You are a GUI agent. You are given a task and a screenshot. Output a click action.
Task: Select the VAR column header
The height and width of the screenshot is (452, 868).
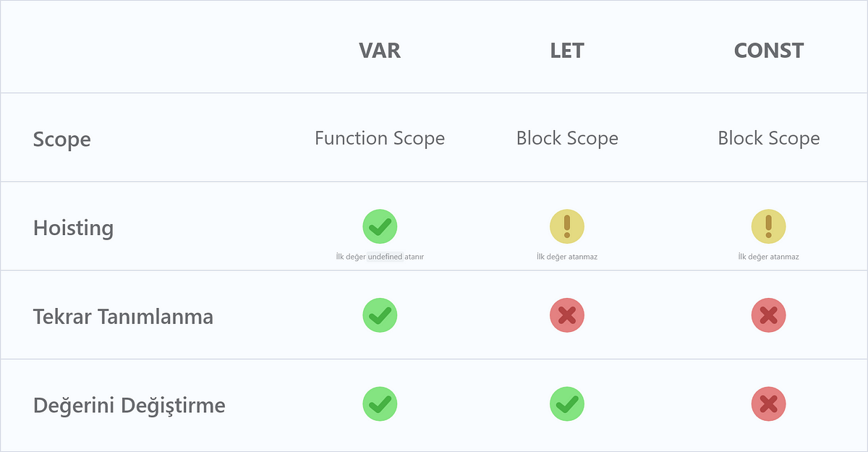(380, 51)
